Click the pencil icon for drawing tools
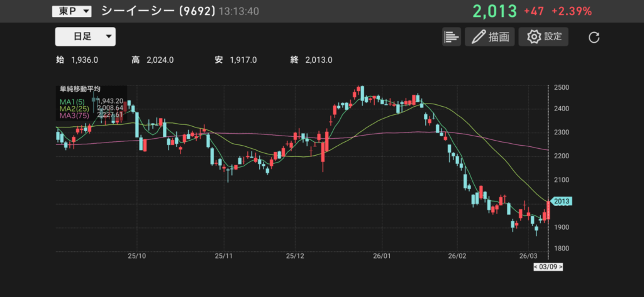 click(x=479, y=36)
